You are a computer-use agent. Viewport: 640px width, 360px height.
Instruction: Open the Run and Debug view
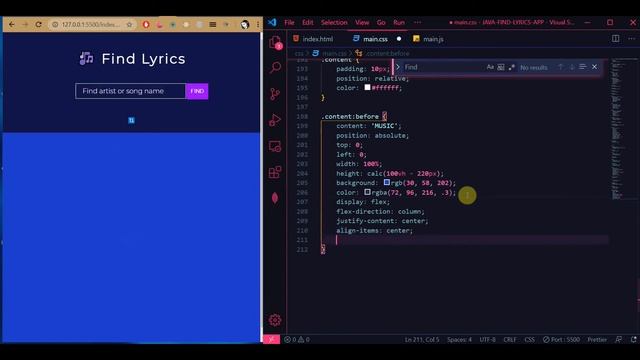[x=275, y=120]
